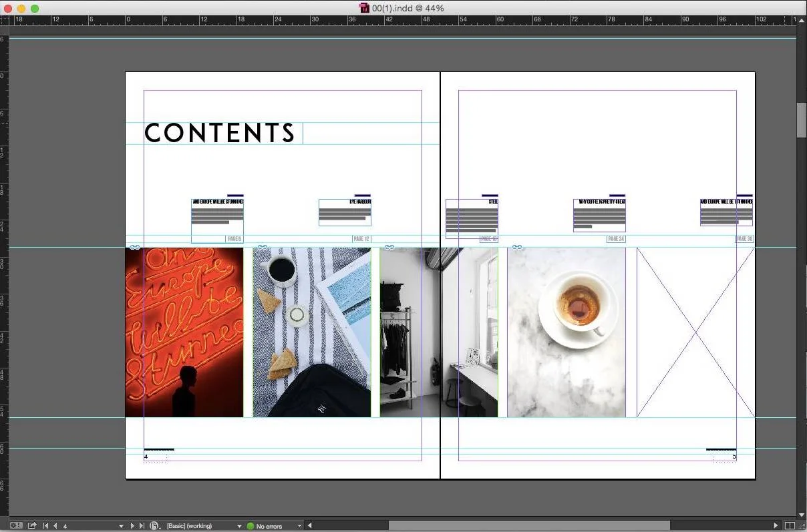Select the coffee cup on marble photo

(x=567, y=332)
